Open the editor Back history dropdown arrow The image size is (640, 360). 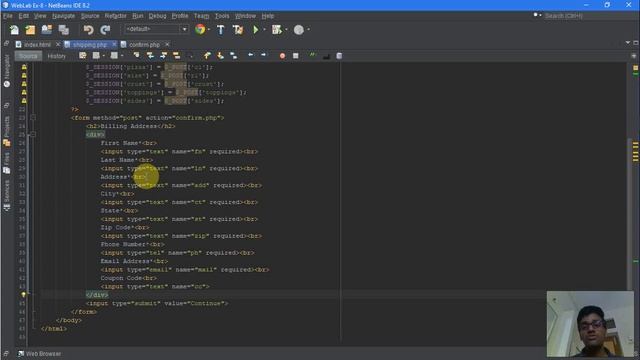click(x=104, y=56)
